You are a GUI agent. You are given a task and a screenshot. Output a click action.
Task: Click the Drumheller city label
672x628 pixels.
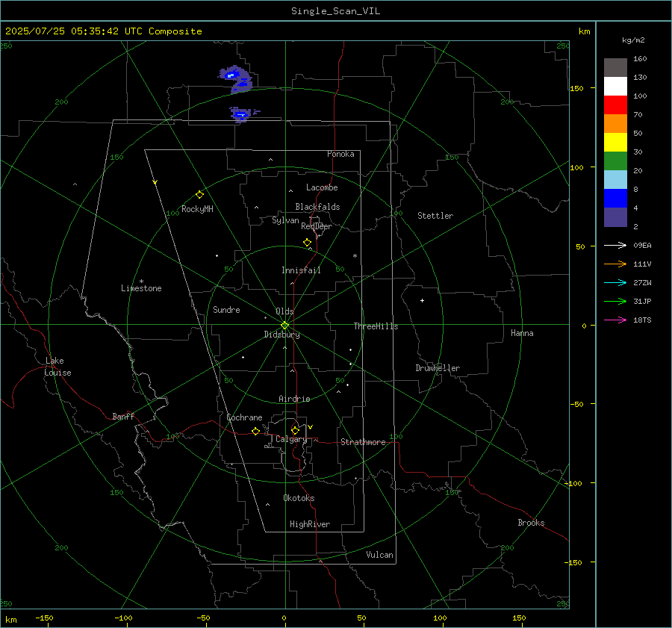pos(438,368)
